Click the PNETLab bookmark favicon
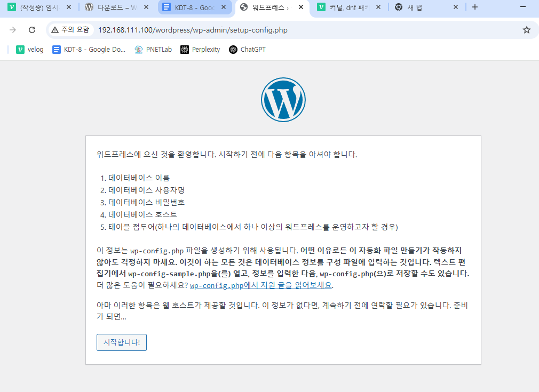 [x=139, y=50]
